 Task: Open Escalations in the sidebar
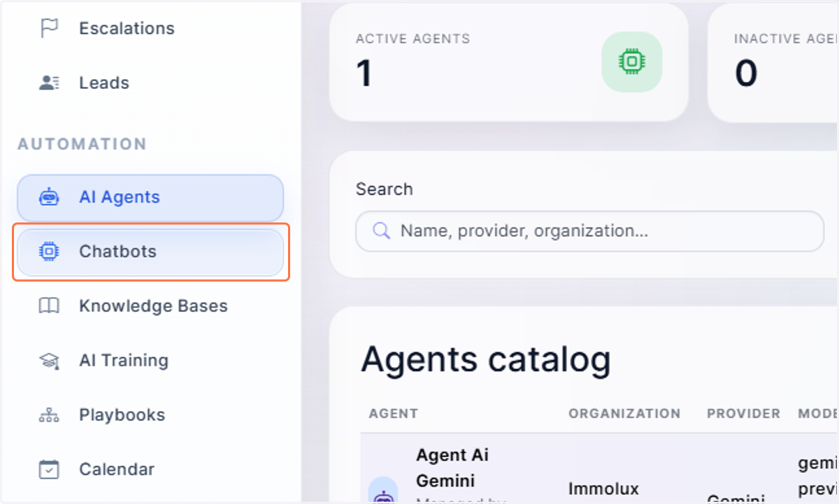tap(150, 29)
